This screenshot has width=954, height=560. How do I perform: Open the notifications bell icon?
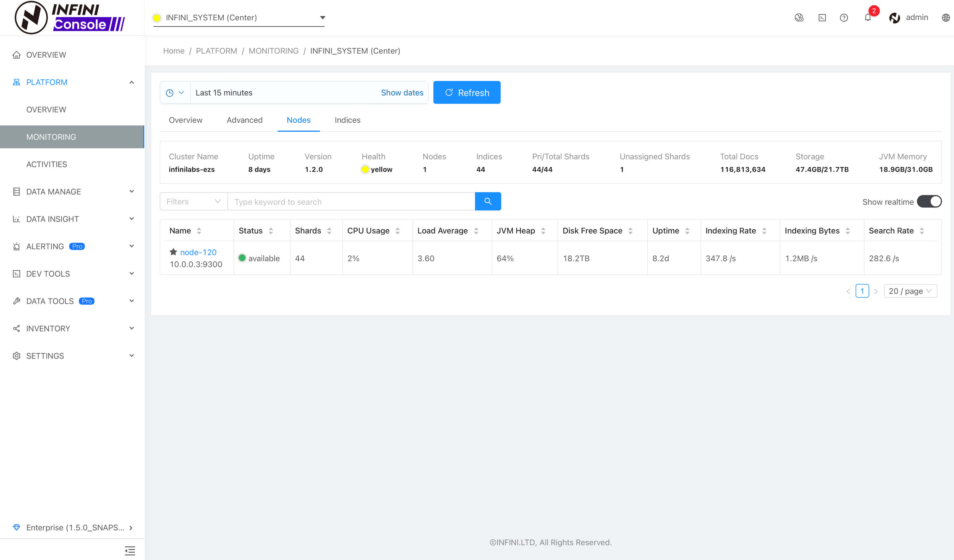click(868, 18)
